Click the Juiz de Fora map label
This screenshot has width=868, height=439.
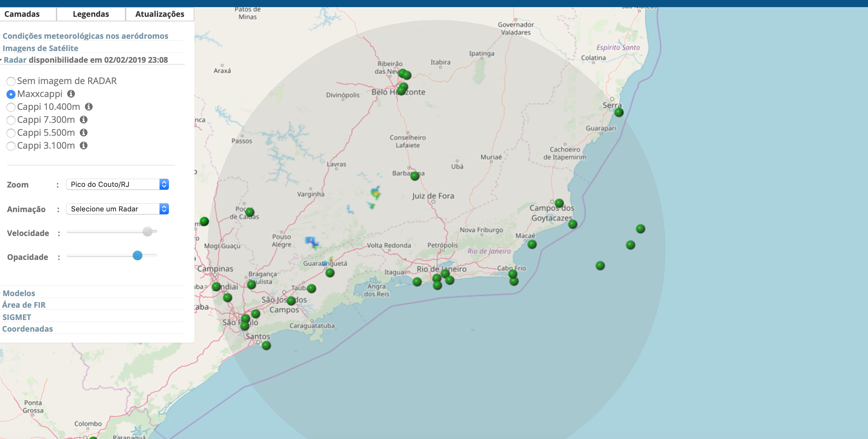click(x=433, y=196)
